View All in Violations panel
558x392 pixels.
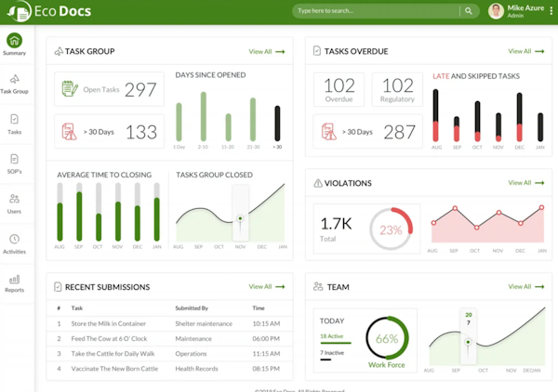[526, 183]
